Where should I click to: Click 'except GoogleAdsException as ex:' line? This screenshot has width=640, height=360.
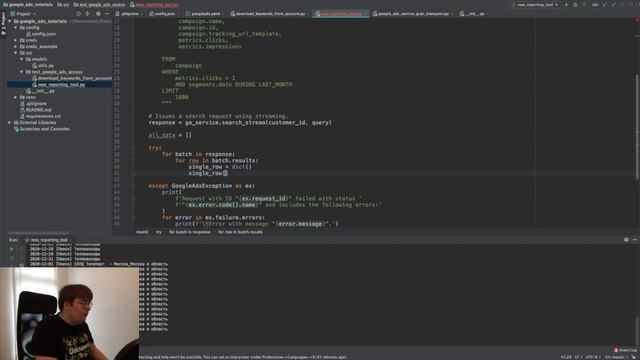click(x=202, y=186)
